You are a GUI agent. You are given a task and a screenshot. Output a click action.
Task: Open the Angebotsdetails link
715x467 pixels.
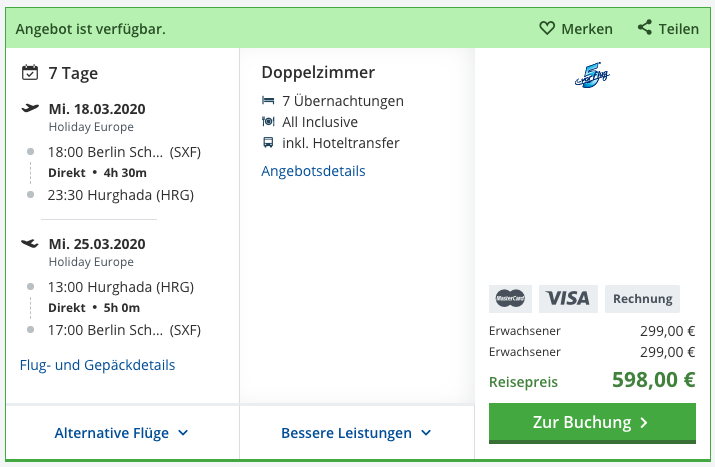[313, 171]
